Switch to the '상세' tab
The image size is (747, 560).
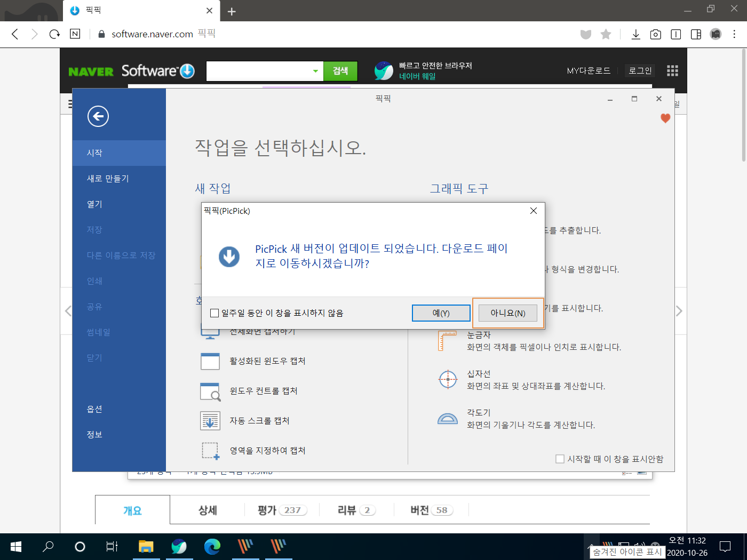tap(208, 510)
